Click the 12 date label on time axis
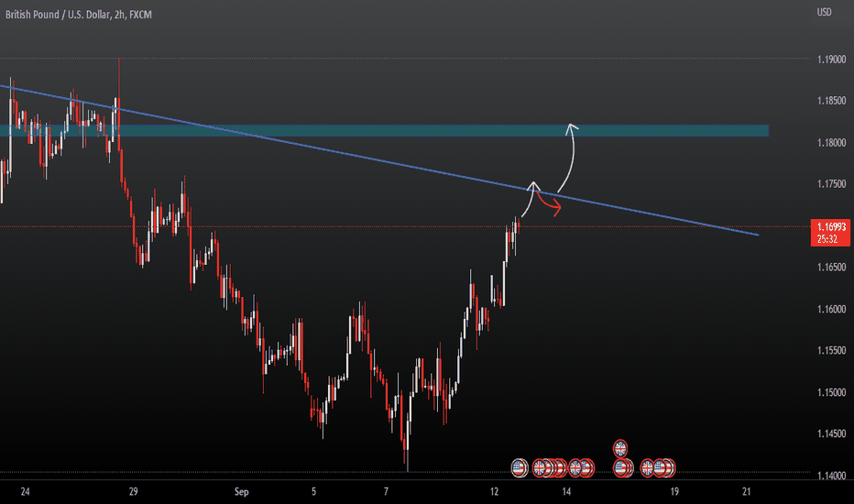This screenshot has width=854, height=504. [x=494, y=491]
